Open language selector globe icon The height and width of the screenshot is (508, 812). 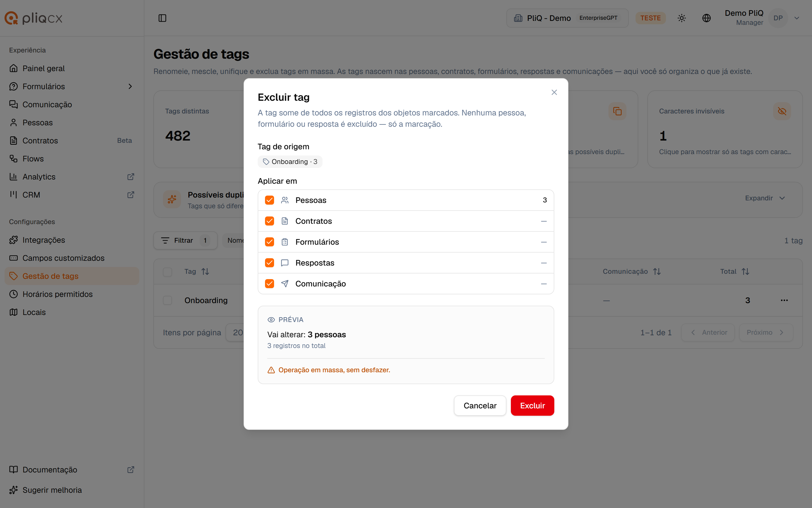coord(706,18)
